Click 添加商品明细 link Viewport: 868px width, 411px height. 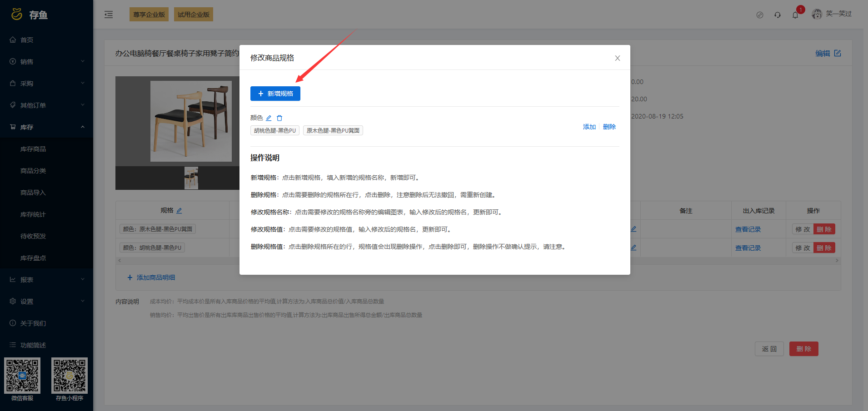point(151,277)
